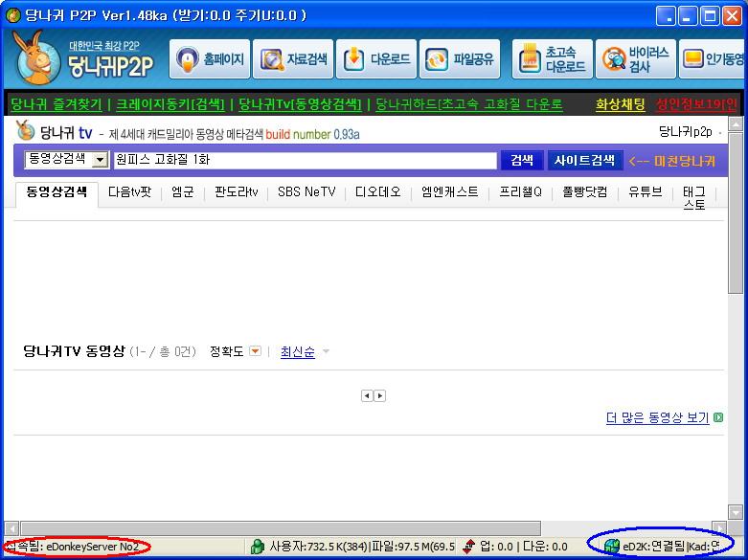Sort results by 최신순 link
This screenshot has width=748, height=560.
(298, 352)
